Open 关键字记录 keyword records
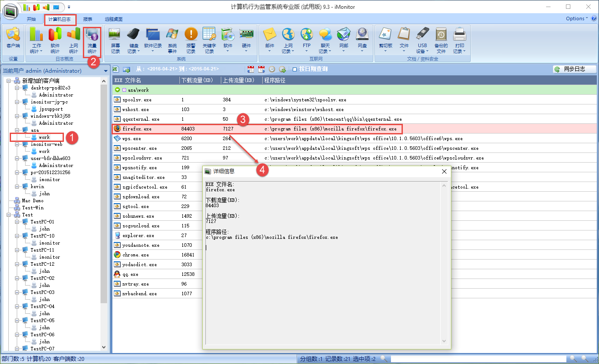Viewport: 599px width, 364px height. tap(209, 40)
